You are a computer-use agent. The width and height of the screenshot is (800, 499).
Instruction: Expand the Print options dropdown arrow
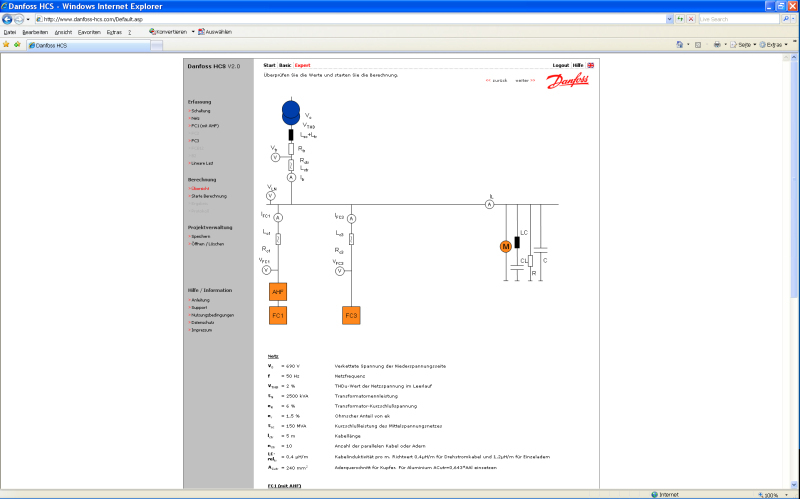tap(726, 45)
